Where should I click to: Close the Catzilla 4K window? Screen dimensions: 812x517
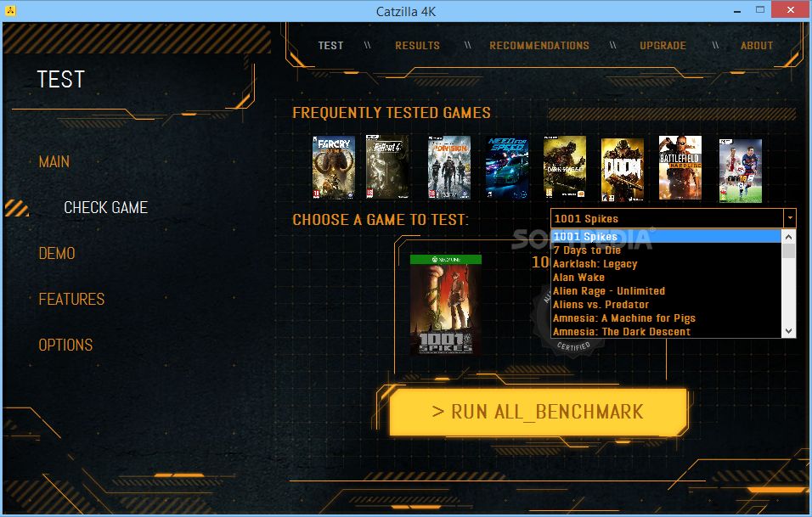pos(790,10)
